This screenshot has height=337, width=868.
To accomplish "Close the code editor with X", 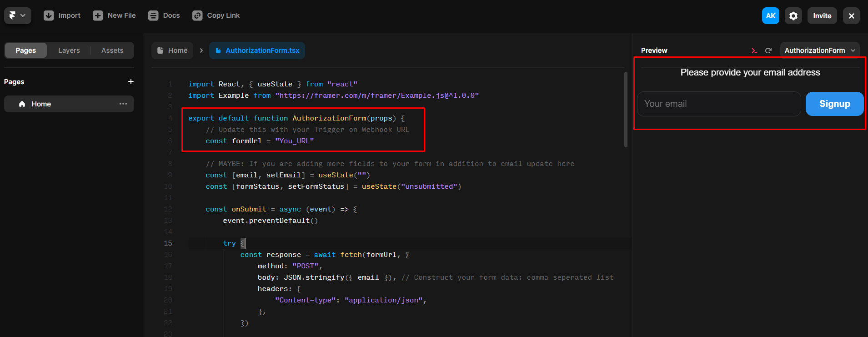I will [x=851, y=15].
